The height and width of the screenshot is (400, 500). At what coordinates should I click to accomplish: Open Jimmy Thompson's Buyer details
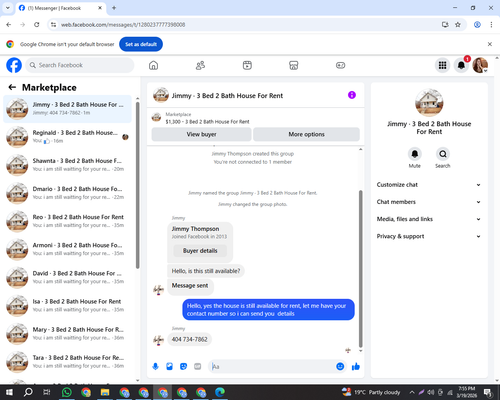pos(200,251)
